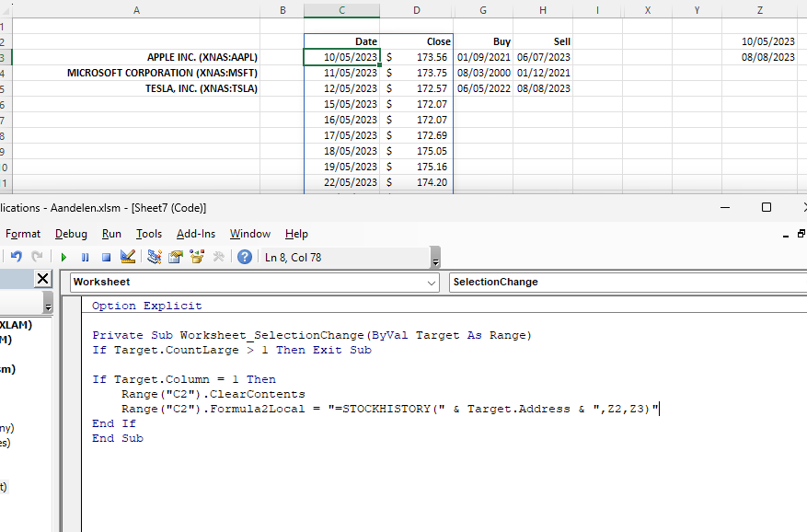Viewport: 807px width, 532px height.
Task: Select sell date 06/07/2023 cell
Action: point(543,57)
